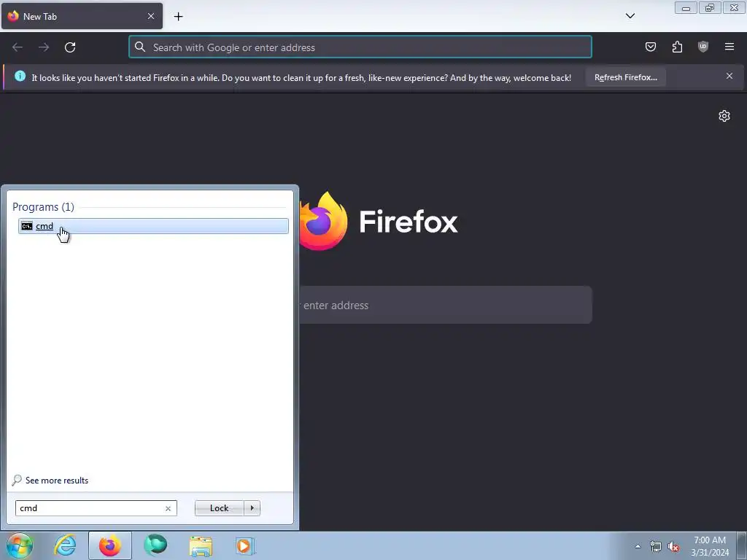Save to Pocket icon in toolbar
Viewport: 747px width, 560px height.
tap(650, 47)
